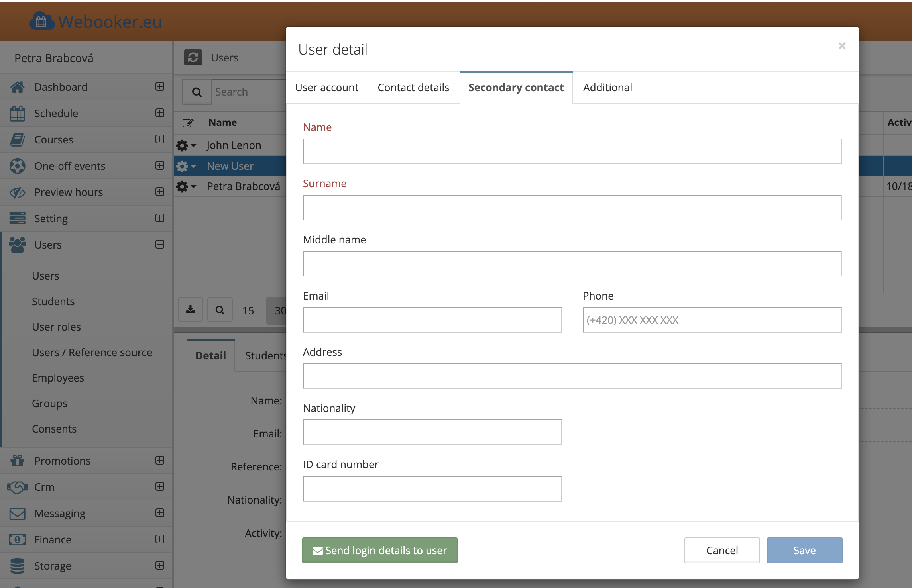This screenshot has width=912, height=588.
Task: Click the Cancel button
Action: pos(722,550)
